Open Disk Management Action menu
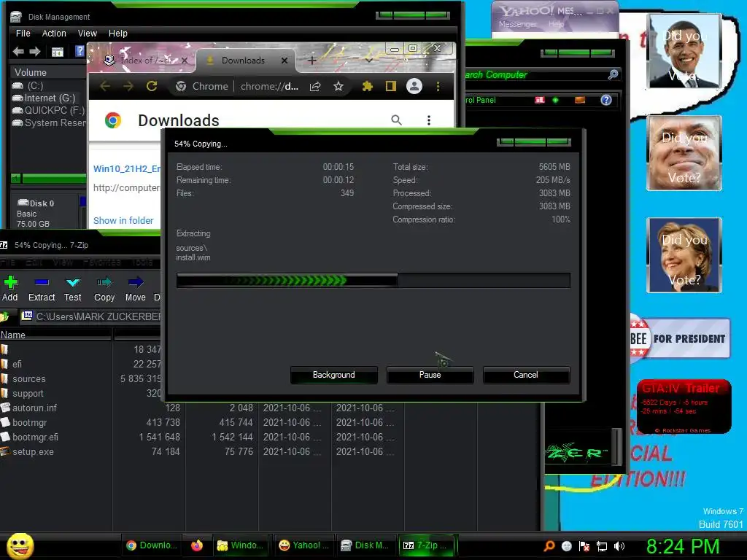The image size is (747, 560). pos(54,34)
